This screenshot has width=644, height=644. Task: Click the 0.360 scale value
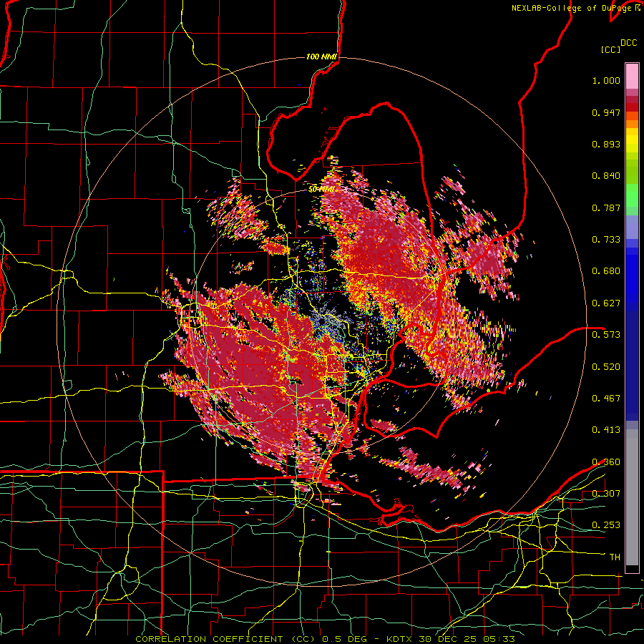click(606, 462)
